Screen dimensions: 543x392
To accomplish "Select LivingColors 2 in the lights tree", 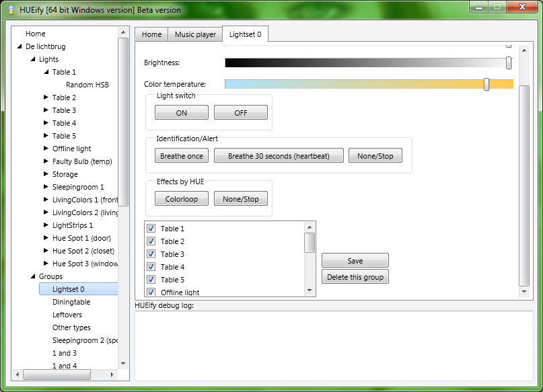I will 85,212.
